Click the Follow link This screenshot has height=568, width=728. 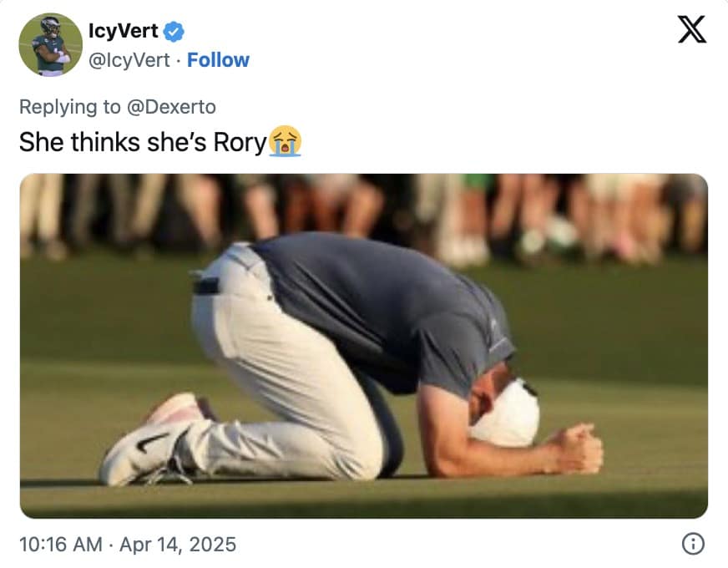pyautogui.click(x=219, y=60)
